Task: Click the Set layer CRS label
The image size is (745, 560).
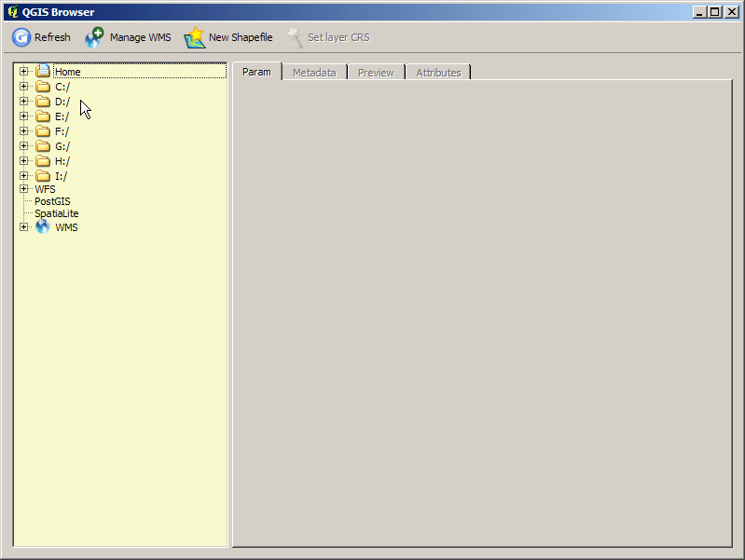Action: (x=338, y=37)
